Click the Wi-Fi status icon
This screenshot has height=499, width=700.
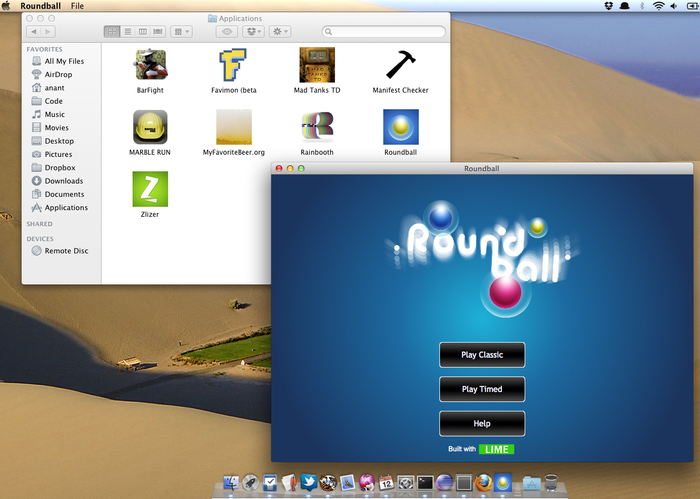pyautogui.click(x=658, y=6)
